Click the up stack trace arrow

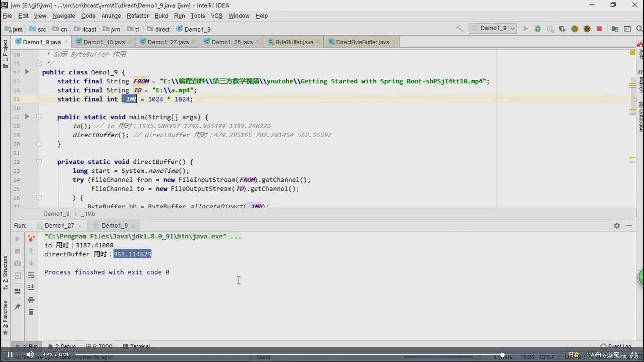pyautogui.click(x=31, y=251)
